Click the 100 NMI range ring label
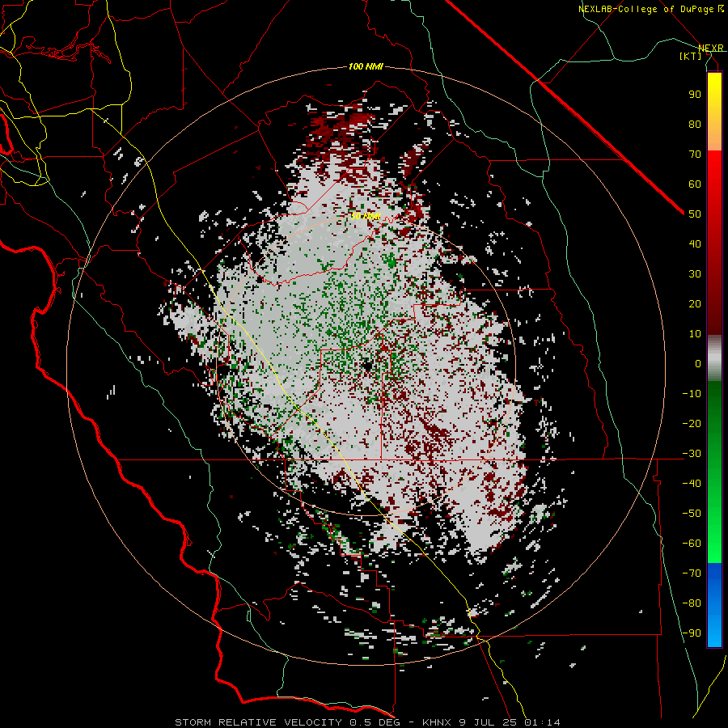 pos(366,66)
